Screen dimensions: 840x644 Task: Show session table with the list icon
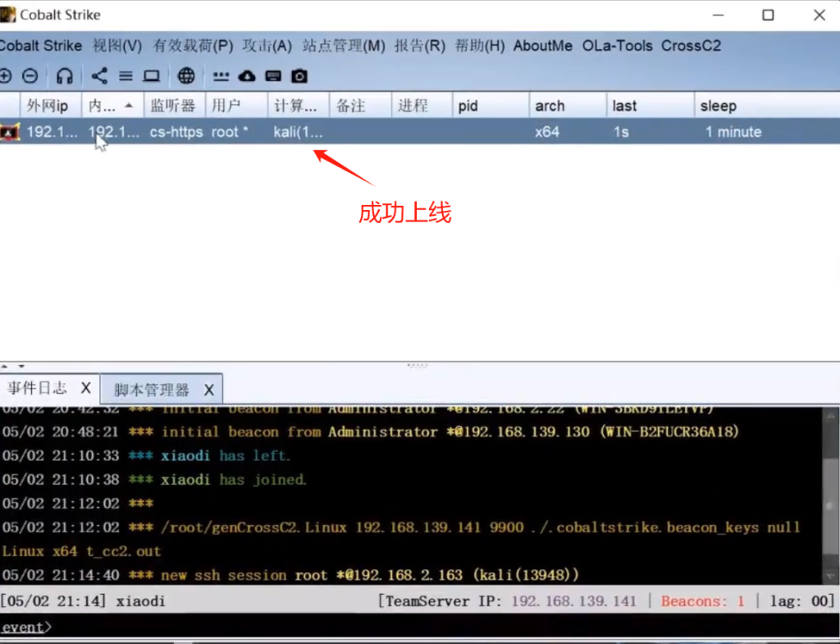point(126,76)
